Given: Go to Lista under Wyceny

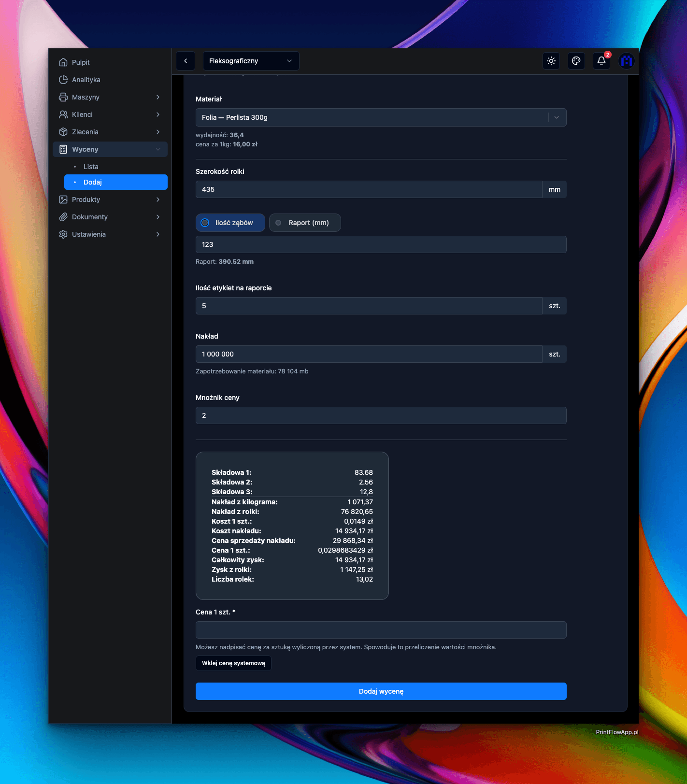Looking at the screenshot, I should 91,167.
